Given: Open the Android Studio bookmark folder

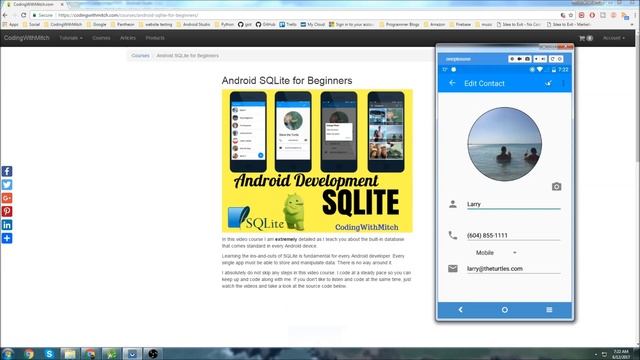Looking at the screenshot, I should click(x=193, y=24).
